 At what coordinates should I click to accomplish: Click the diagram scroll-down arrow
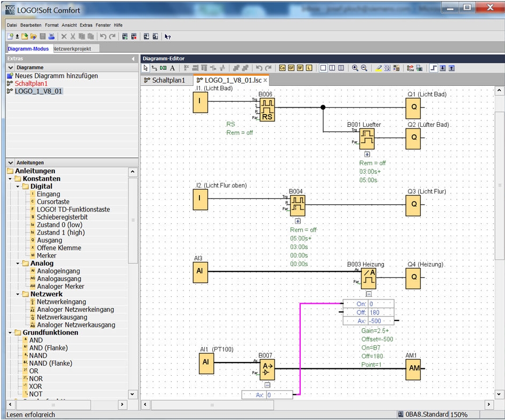[x=499, y=394]
